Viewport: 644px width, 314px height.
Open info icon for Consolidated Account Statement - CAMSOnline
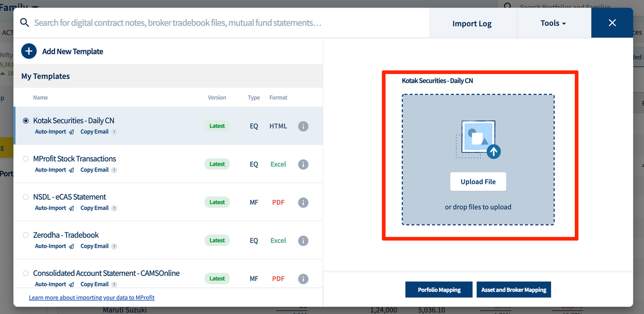coord(303,279)
